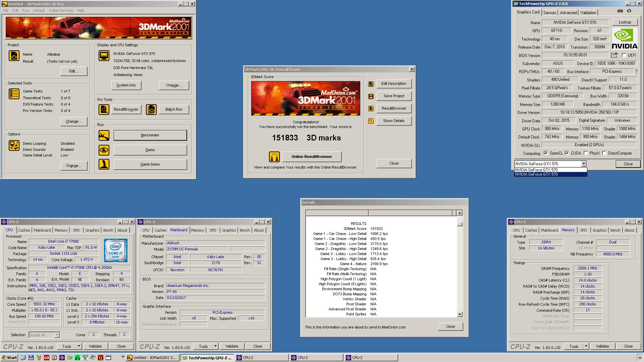Image resolution: width=644 pixels, height=362 pixels.
Task: Open the Caches tab in the CPU tab window
Action: click(x=24, y=230)
